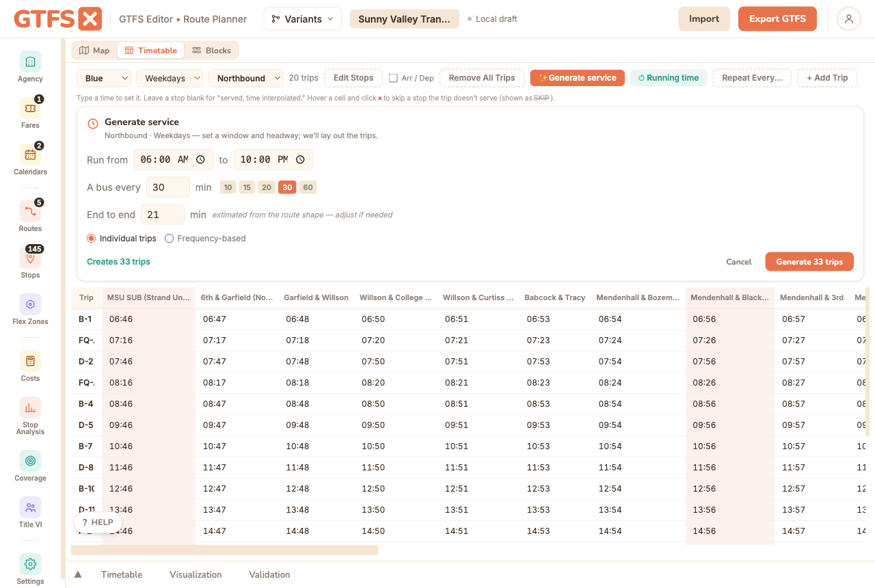Open the Visualization tab
875x588 pixels.
[196, 574]
